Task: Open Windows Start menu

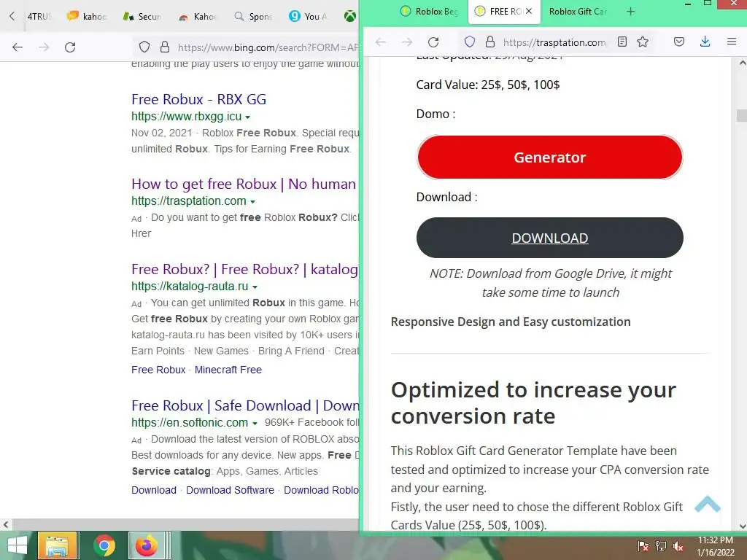Action: (x=17, y=545)
